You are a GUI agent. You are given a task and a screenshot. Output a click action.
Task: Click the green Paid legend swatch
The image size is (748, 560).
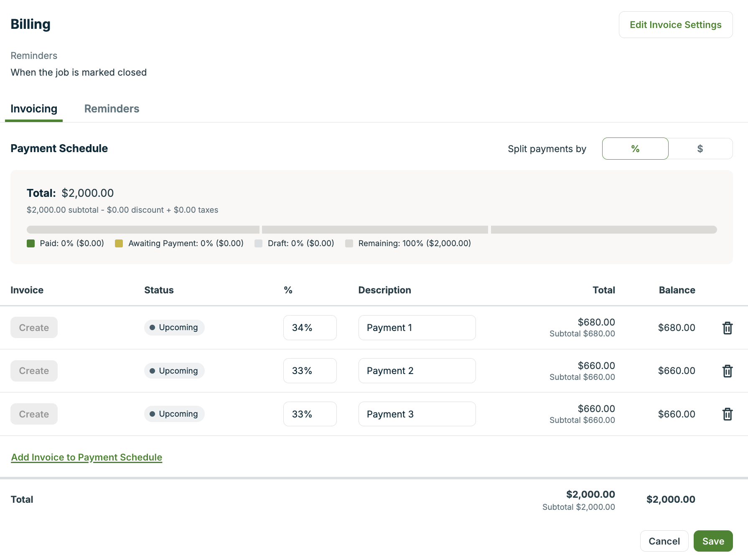click(31, 244)
